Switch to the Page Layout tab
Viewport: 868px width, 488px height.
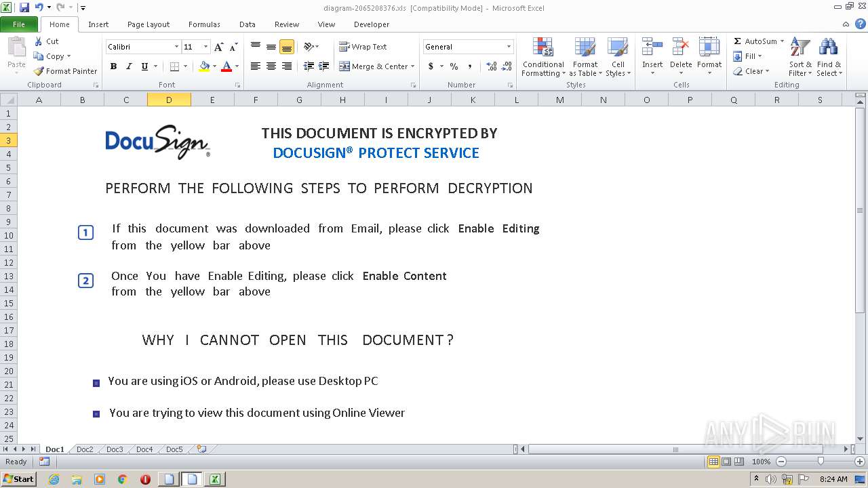click(149, 24)
